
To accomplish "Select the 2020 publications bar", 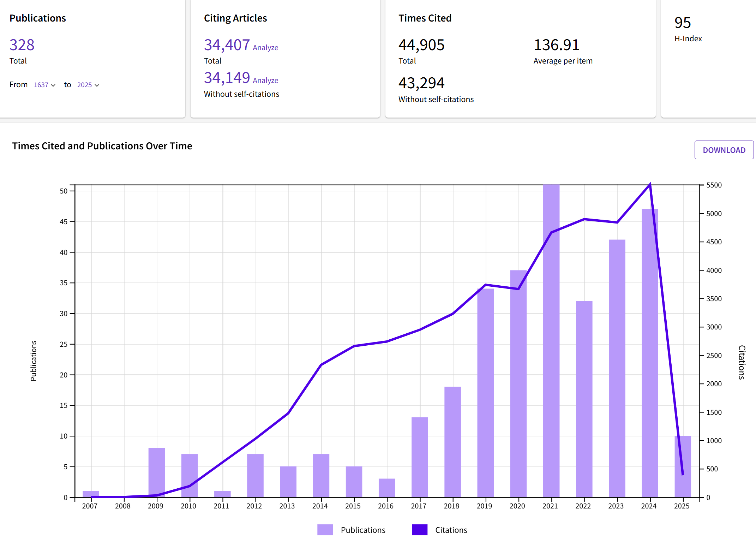I will click(x=518, y=384).
